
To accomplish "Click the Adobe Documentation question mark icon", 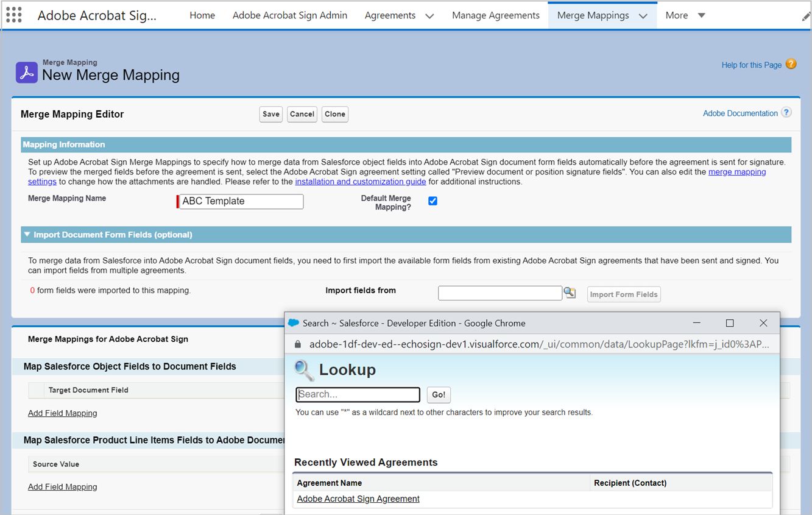I will click(786, 113).
